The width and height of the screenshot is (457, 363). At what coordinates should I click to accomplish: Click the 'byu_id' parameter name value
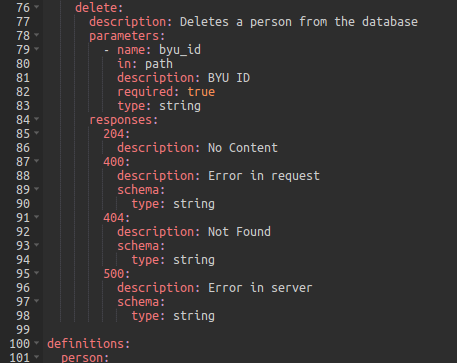pyautogui.click(x=180, y=50)
